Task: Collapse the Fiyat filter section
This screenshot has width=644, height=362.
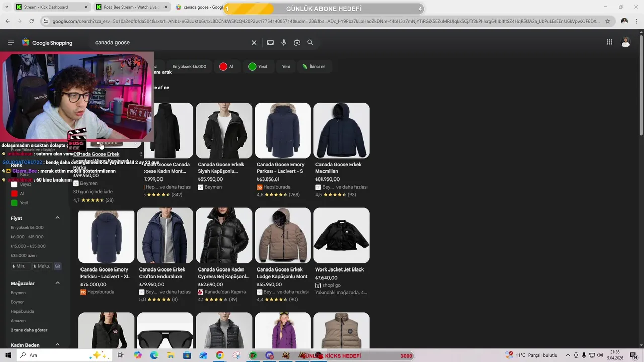Action: 57,218
